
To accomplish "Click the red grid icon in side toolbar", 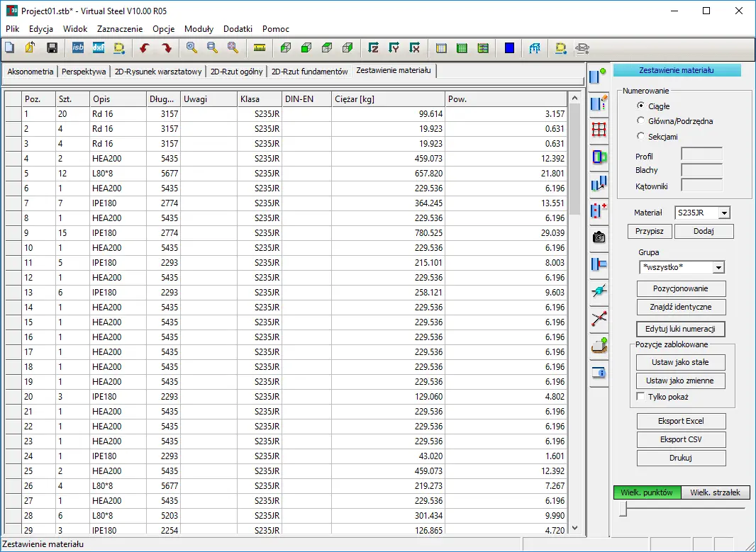I will (599, 130).
